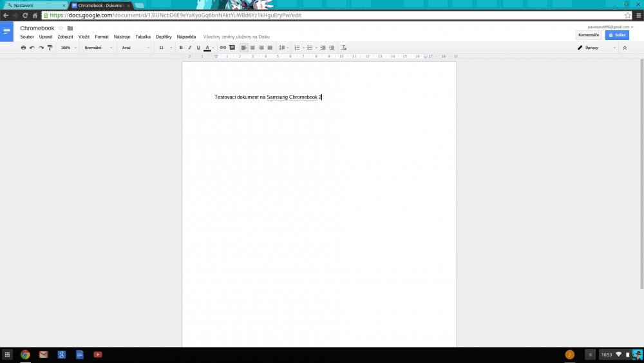This screenshot has width=644, height=363.
Task: Undo the last change
Action: (x=32, y=48)
